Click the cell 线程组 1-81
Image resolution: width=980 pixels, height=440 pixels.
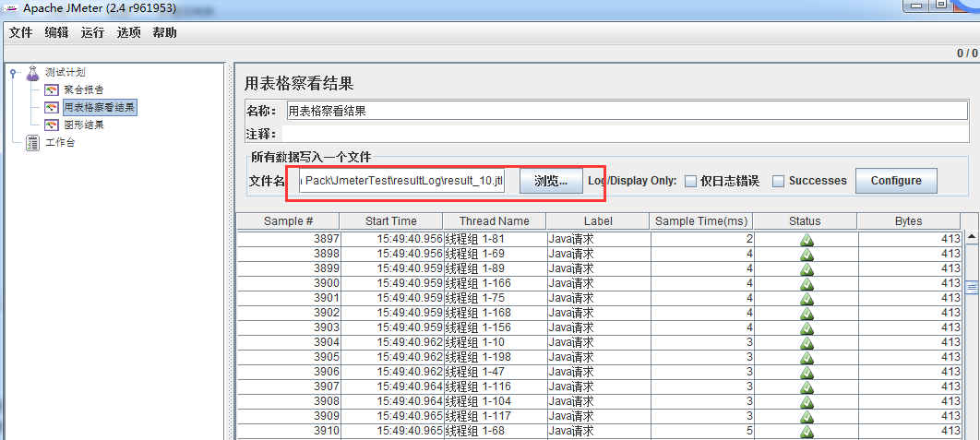click(495, 239)
